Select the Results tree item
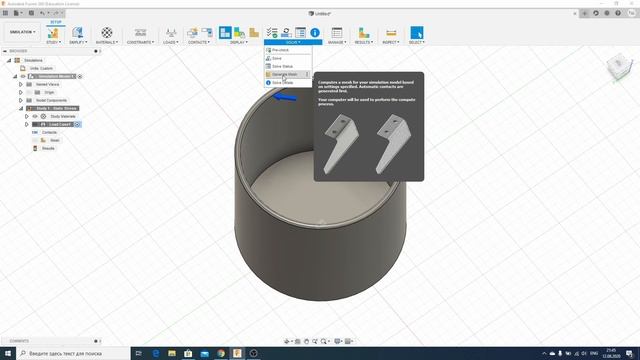This screenshot has width=640, height=360. [48, 148]
